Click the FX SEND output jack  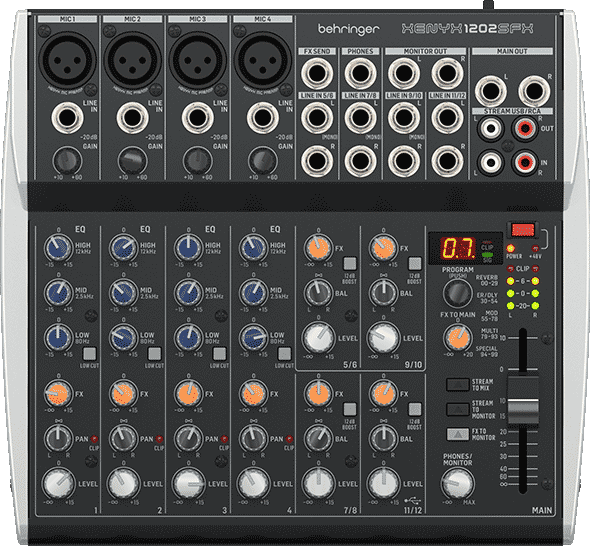317,73
